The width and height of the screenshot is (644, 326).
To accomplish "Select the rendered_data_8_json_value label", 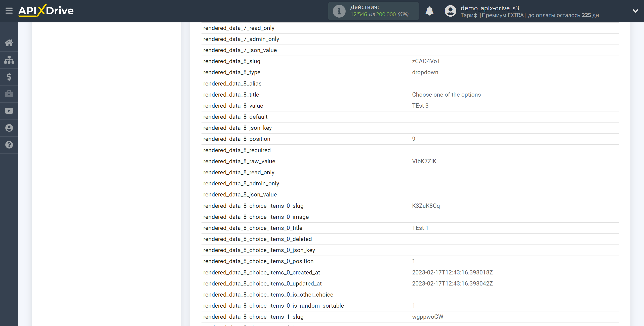I will click(x=240, y=194).
